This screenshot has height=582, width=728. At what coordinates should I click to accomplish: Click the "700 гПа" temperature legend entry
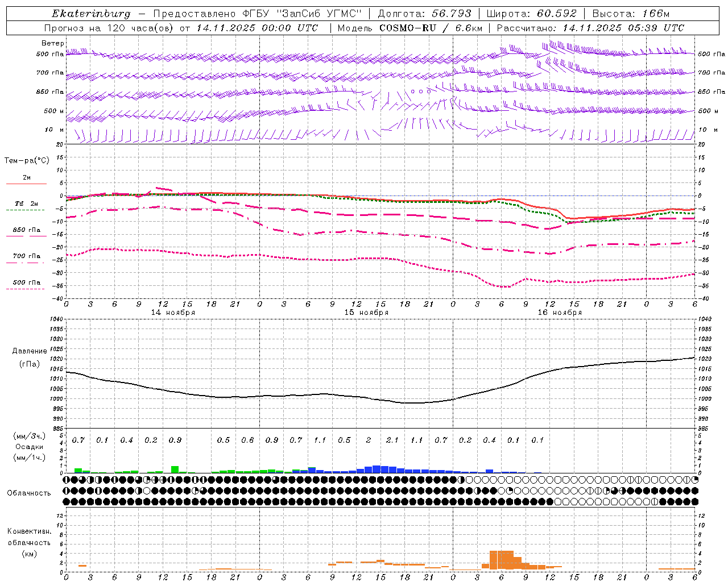27,256
